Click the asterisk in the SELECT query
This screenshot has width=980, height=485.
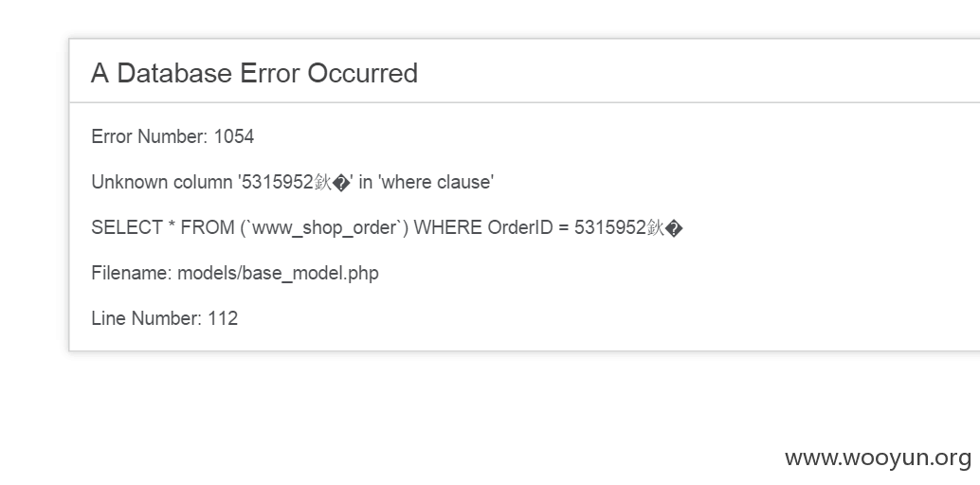(x=172, y=225)
